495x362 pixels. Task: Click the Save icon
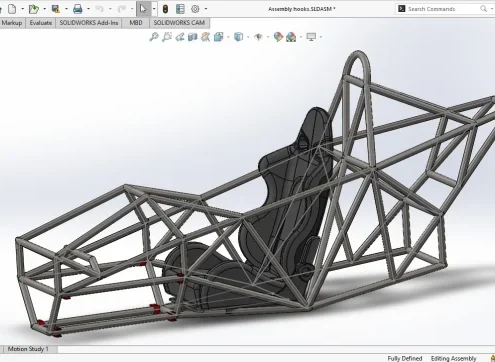56,9
